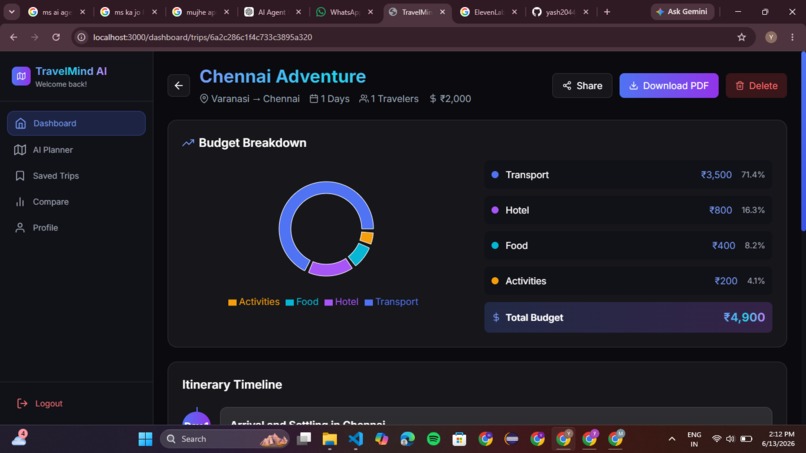806x453 pixels.
Task: Delete the Chennai Adventure trip
Action: pos(756,86)
